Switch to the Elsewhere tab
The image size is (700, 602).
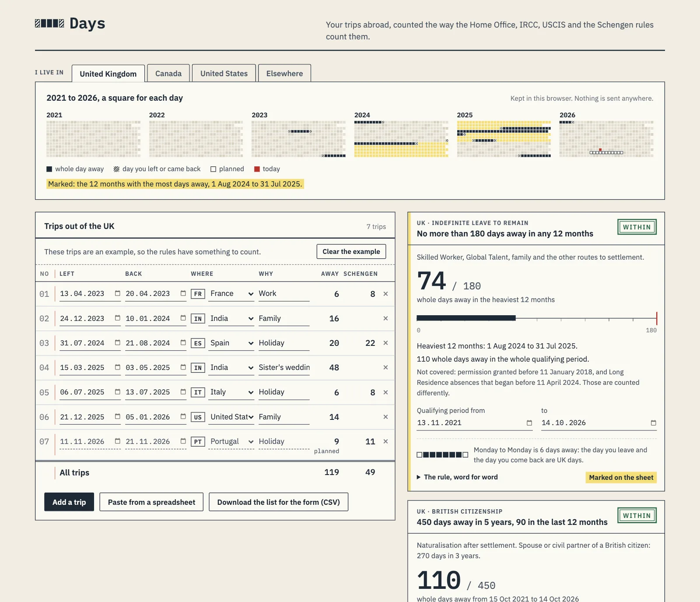(x=284, y=74)
